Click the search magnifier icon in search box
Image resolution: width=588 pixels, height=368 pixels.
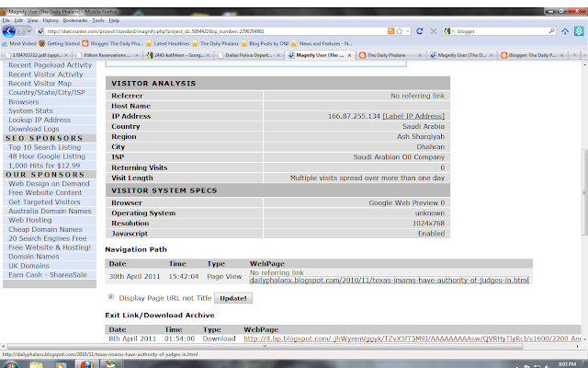coord(551,31)
